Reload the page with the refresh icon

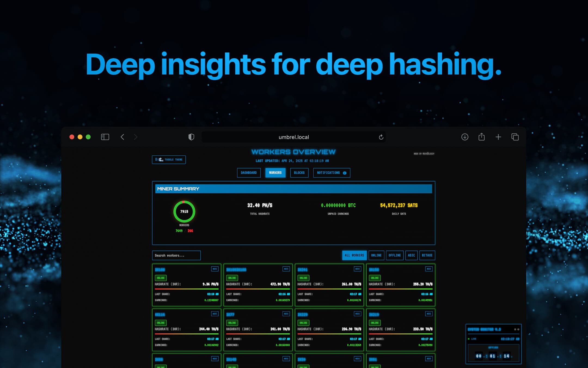coord(381,137)
